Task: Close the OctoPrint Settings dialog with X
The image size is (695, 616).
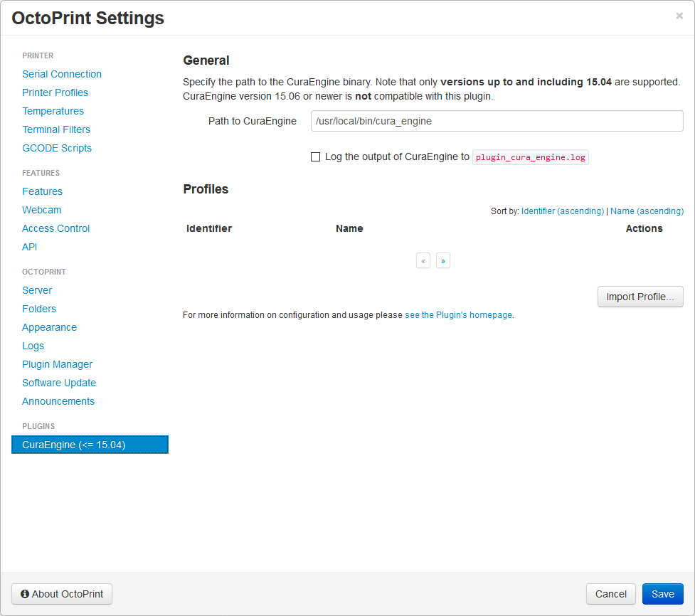Action: point(679,16)
